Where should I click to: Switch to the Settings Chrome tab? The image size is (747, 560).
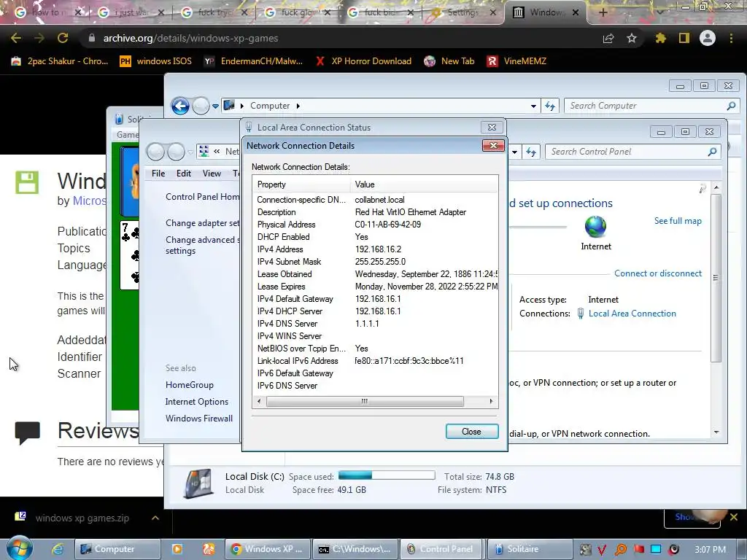(463, 12)
